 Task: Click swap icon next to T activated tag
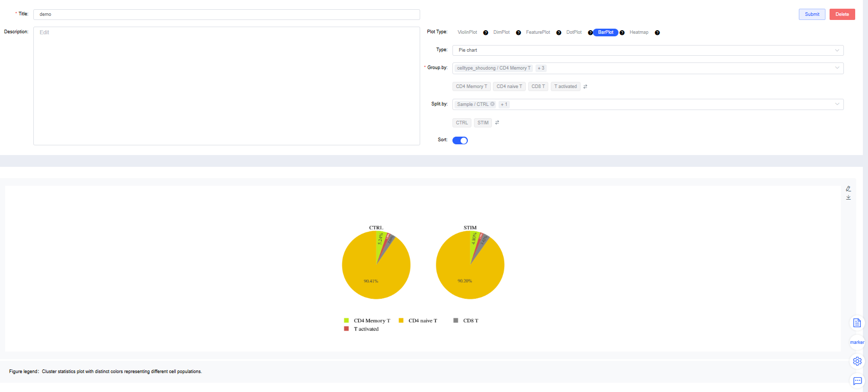pyautogui.click(x=585, y=86)
